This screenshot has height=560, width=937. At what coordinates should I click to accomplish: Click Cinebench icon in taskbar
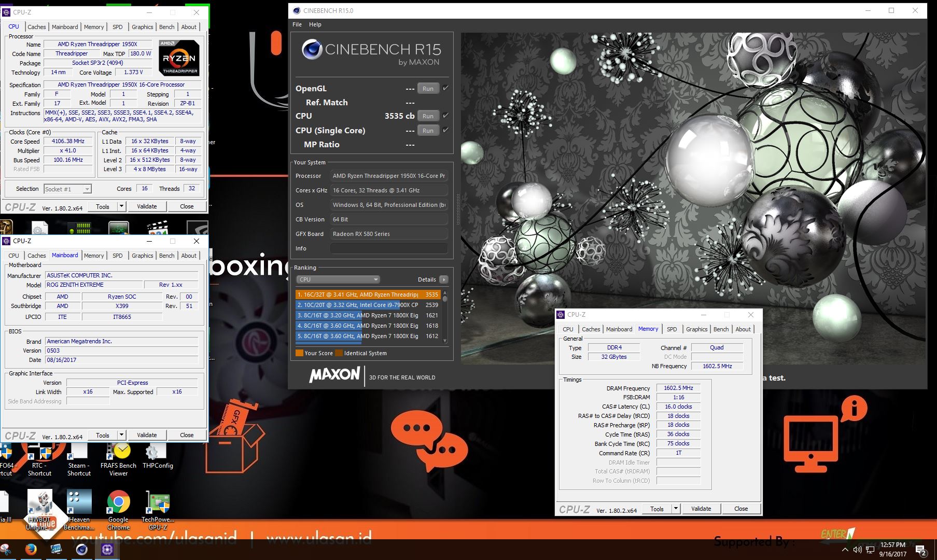pyautogui.click(x=81, y=550)
